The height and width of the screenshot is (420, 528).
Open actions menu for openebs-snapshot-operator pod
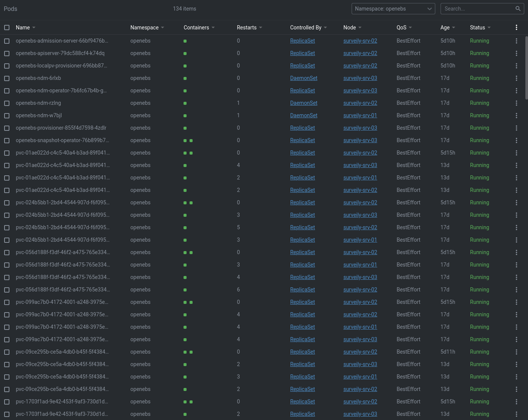coord(516,140)
